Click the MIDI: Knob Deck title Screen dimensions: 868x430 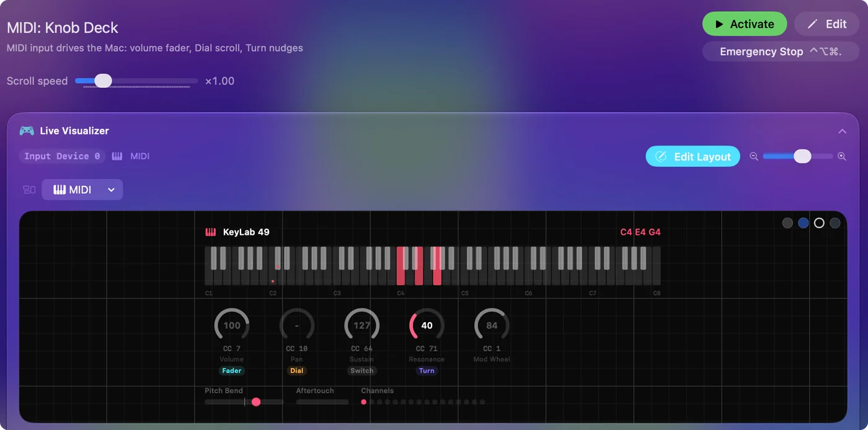63,28
